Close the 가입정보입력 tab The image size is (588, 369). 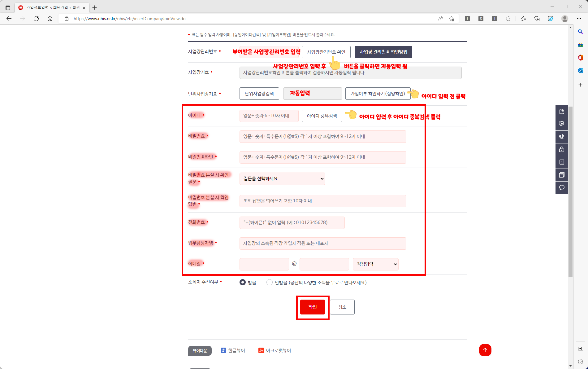click(x=84, y=8)
